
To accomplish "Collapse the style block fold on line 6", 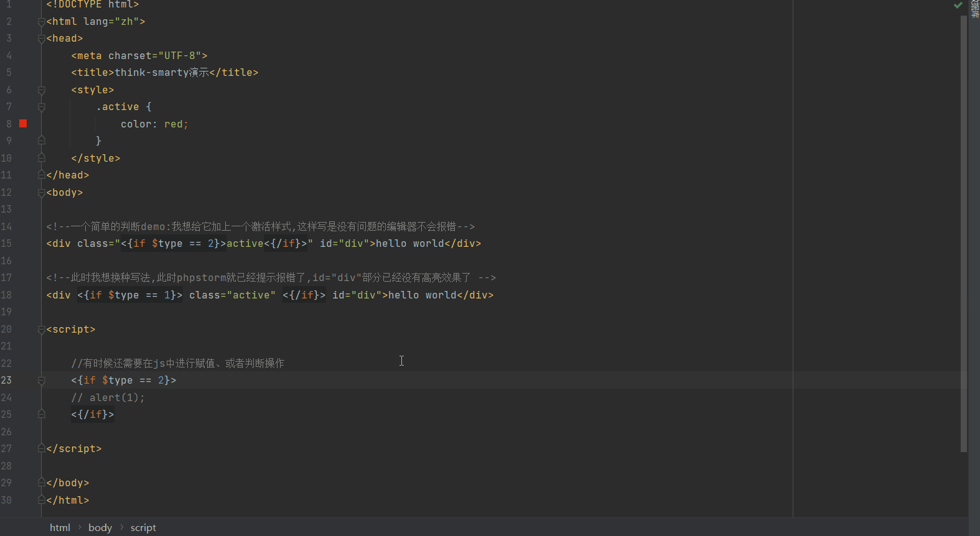I will 41,90.
